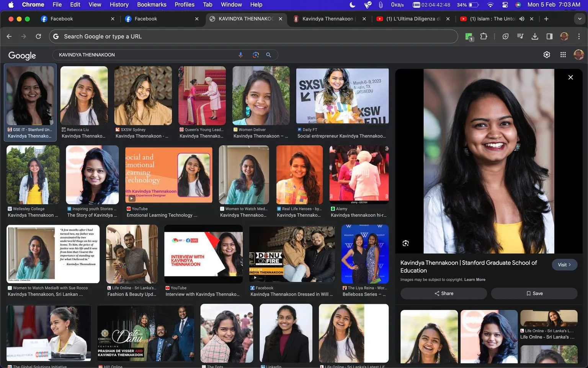Open macOS Control Center toggles

tap(505, 5)
